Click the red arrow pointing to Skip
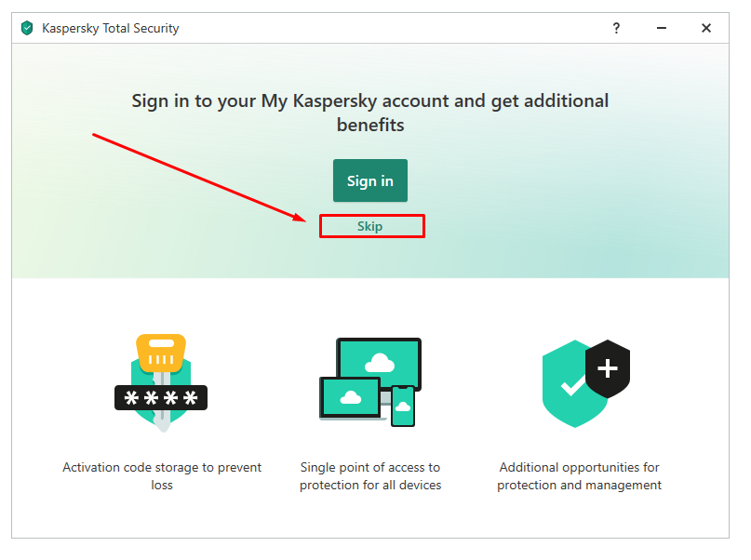 coord(199,178)
